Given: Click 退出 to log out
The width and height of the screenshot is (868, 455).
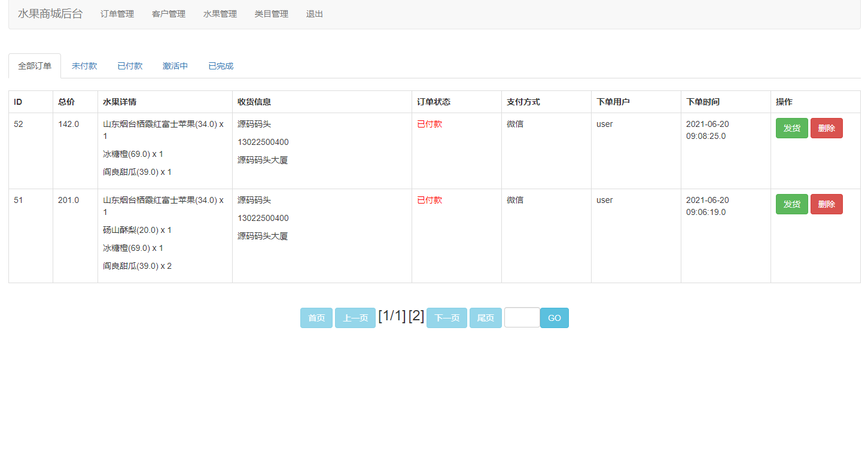Looking at the screenshot, I should pyautogui.click(x=314, y=14).
